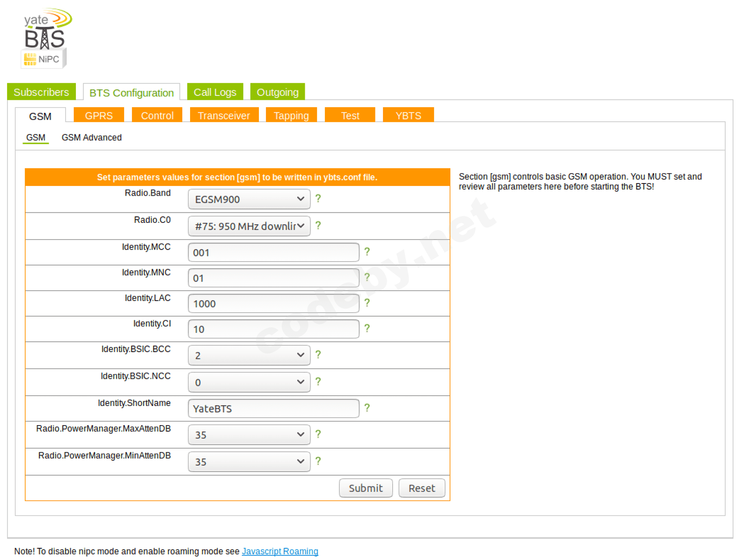The height and width of the screenshot is (560, 749).
Task: Switch to the YBTS section tab
Action: click(408, 115)
